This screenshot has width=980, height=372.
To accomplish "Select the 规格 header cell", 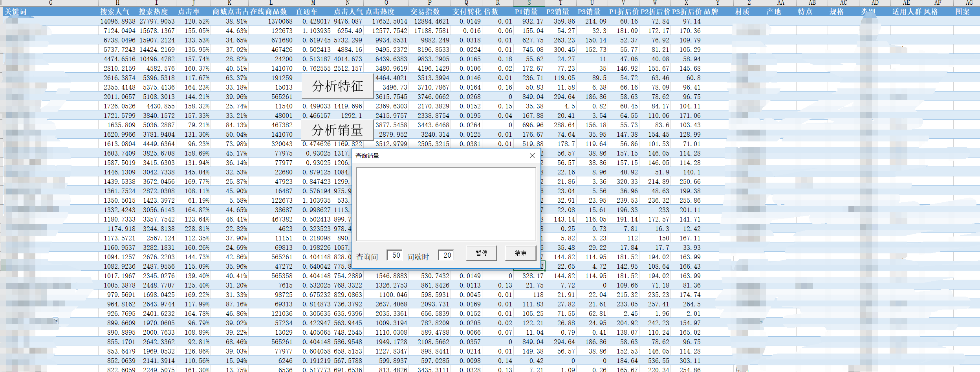I will pyautogui.click(x=843, y=12).
